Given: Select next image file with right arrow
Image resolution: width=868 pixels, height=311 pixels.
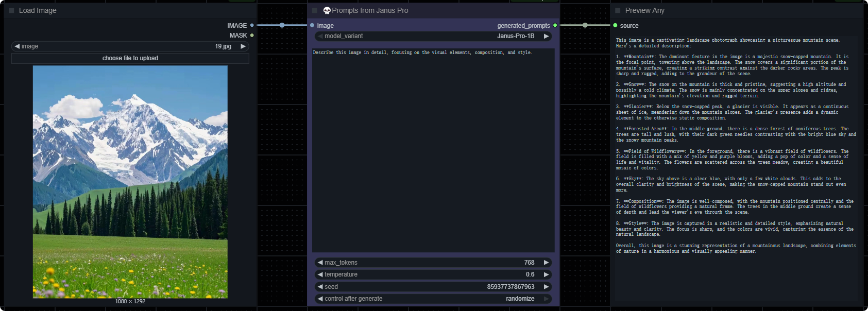Looking at the screenshot, I should click(x=243, y=46).
